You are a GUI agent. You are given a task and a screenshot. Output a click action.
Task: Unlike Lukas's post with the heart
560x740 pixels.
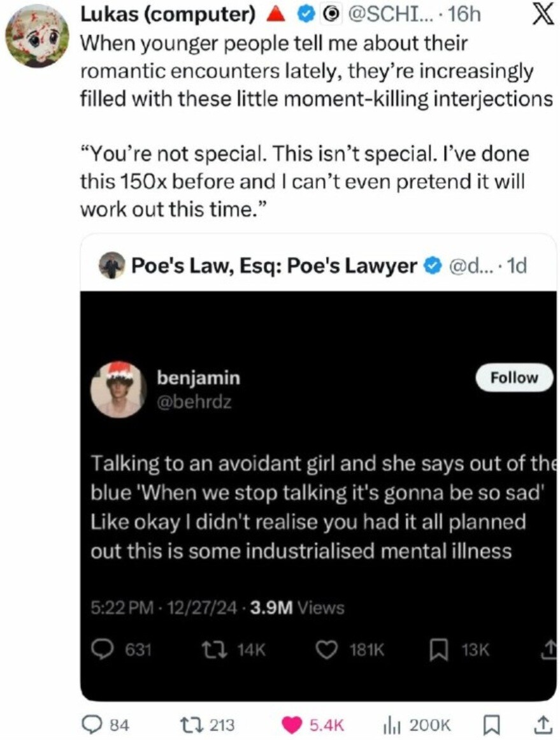294,724
